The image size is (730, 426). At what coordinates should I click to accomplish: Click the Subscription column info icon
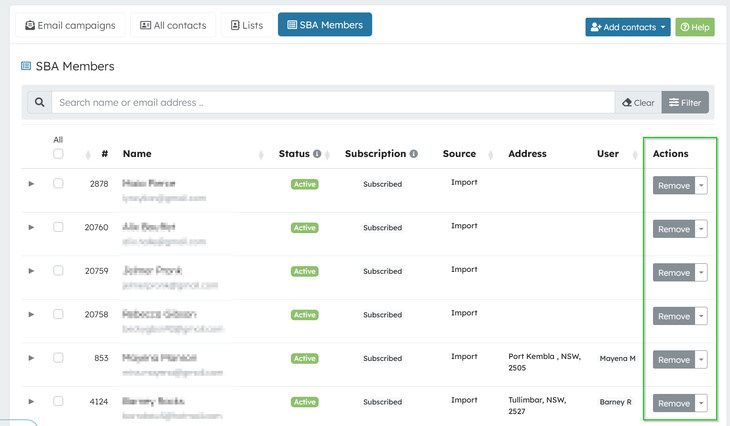(x=413, y=154)
